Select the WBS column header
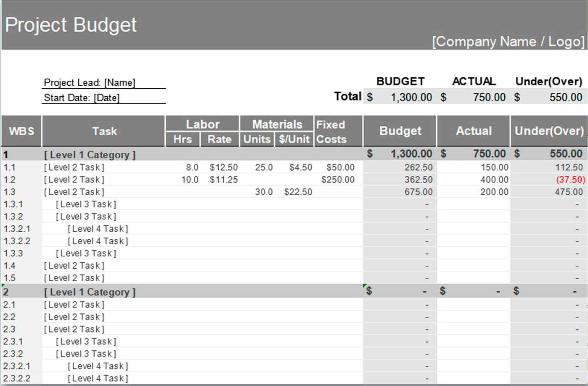Image resolution: width=588 pixels, height=386 pixels. pos(21,131)
